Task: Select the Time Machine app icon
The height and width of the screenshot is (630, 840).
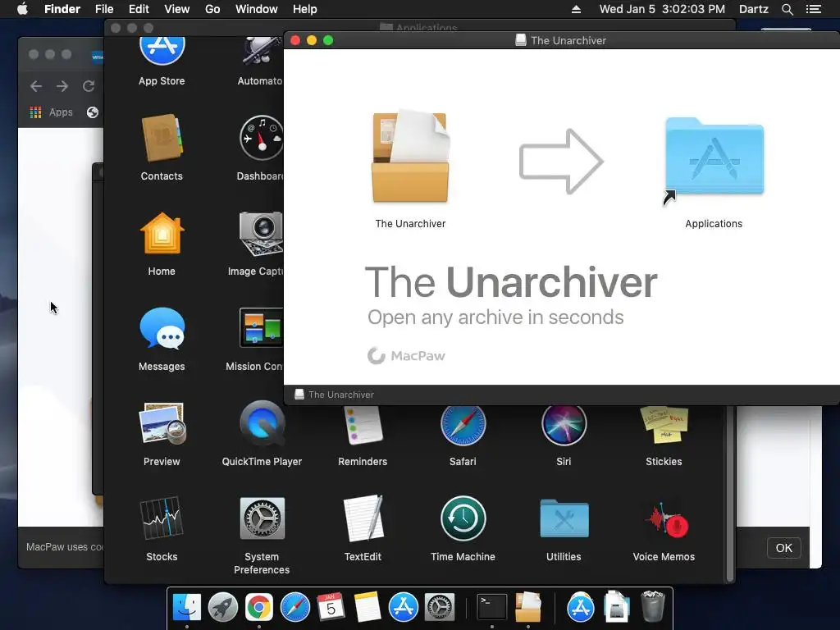Action: coord(463,518)
